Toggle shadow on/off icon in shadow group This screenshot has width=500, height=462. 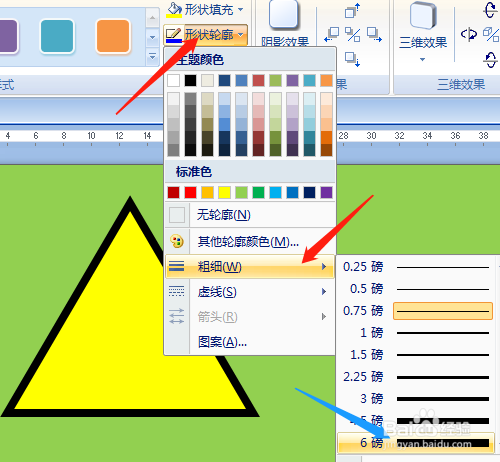353,35
